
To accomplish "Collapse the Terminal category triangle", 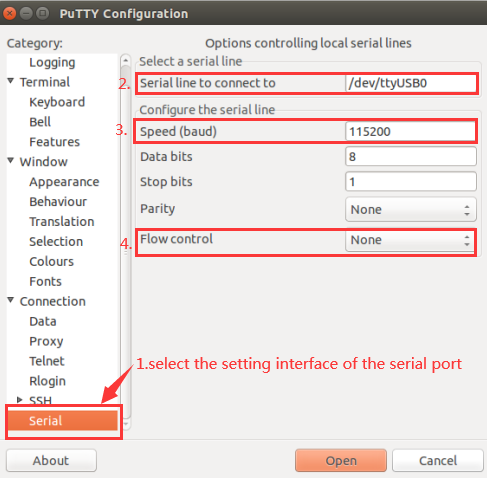I will tap(11, 81).
